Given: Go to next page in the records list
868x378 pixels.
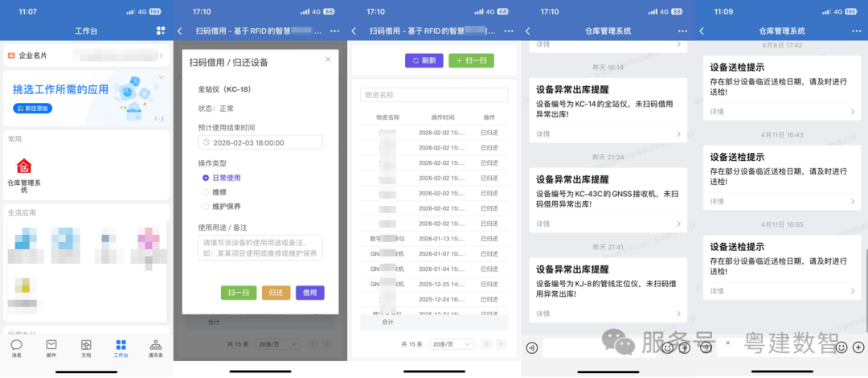Looking at the screenshot, I should tap(502, 344).
